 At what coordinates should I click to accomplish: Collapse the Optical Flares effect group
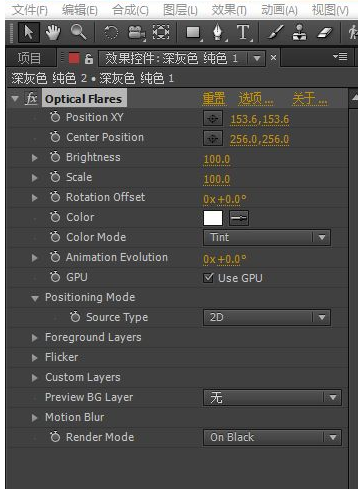coord(15,99)
